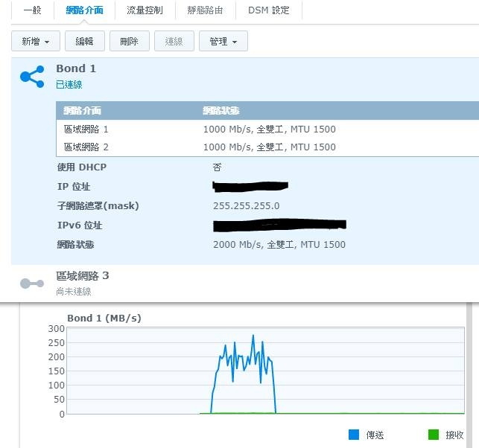Viewport: 479px width, 448px height.
Task: Click the 編輯 button
Action: point(85,41)
